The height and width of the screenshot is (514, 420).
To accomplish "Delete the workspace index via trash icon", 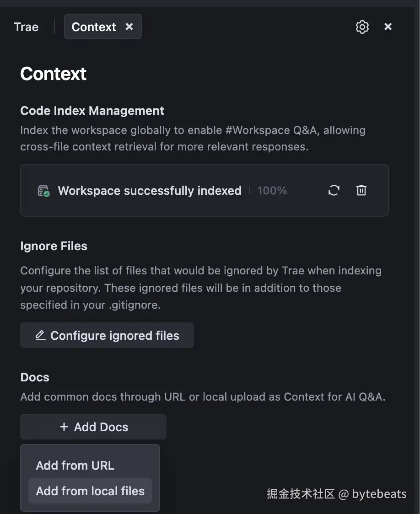I will click(x=361, y=190).
